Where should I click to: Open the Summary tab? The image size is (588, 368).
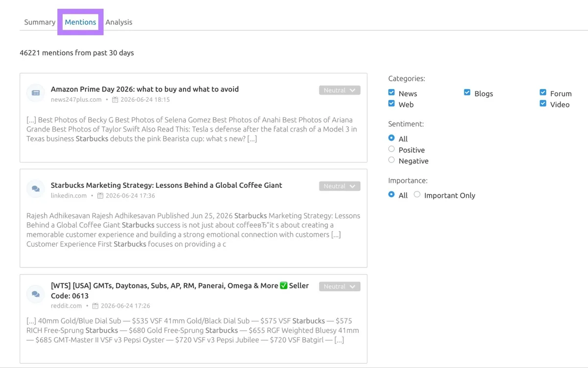40,22
